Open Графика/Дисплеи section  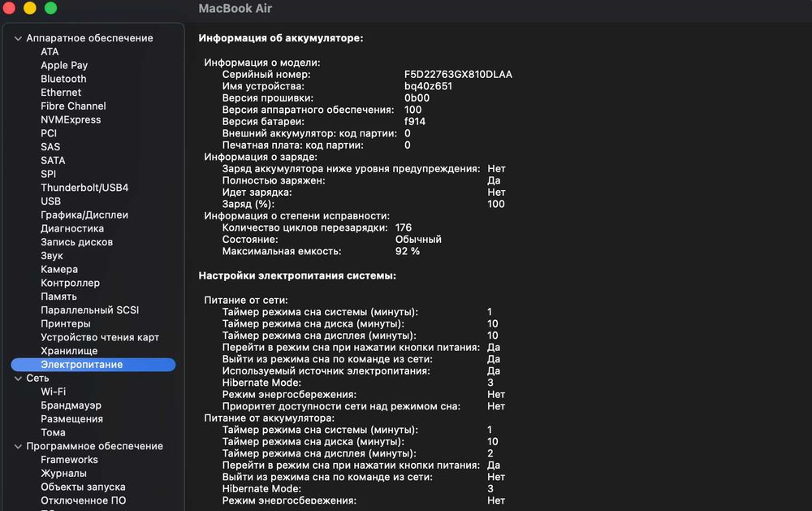click(x=84, y=215)
